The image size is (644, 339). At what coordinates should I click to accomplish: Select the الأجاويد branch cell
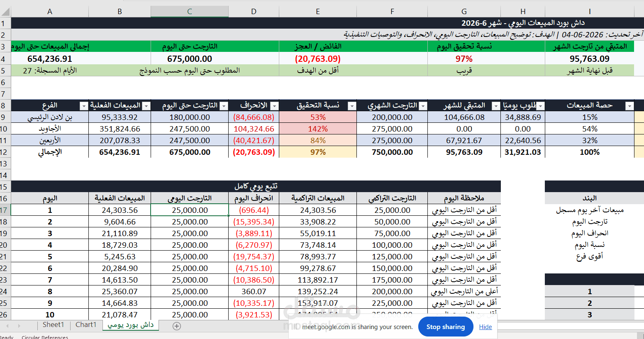point(50,129)
